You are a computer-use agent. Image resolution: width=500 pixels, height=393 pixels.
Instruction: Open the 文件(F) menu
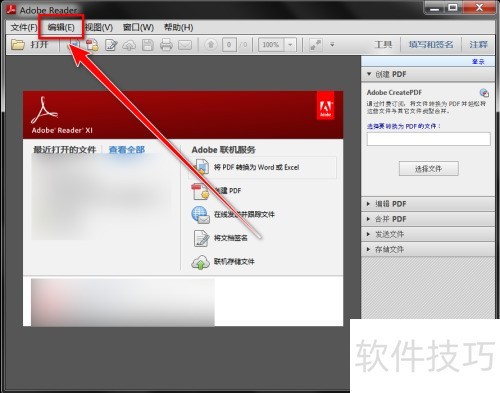pos(23,27)
